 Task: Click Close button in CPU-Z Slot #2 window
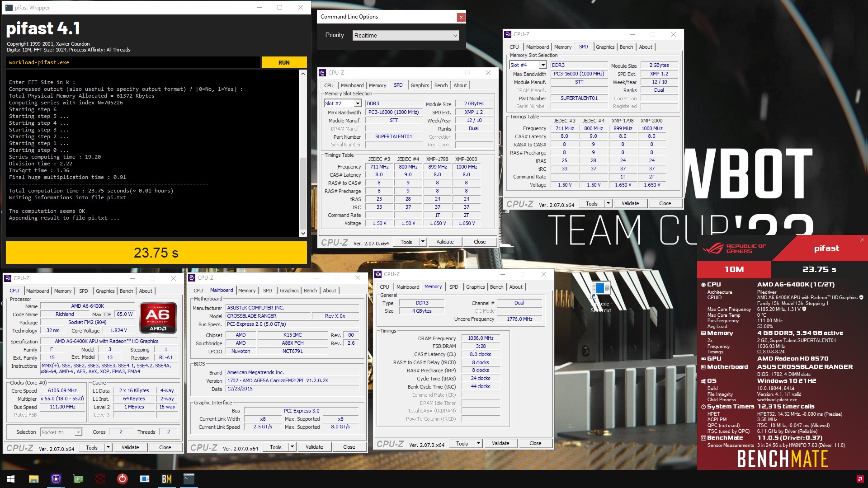click(480, 242)
